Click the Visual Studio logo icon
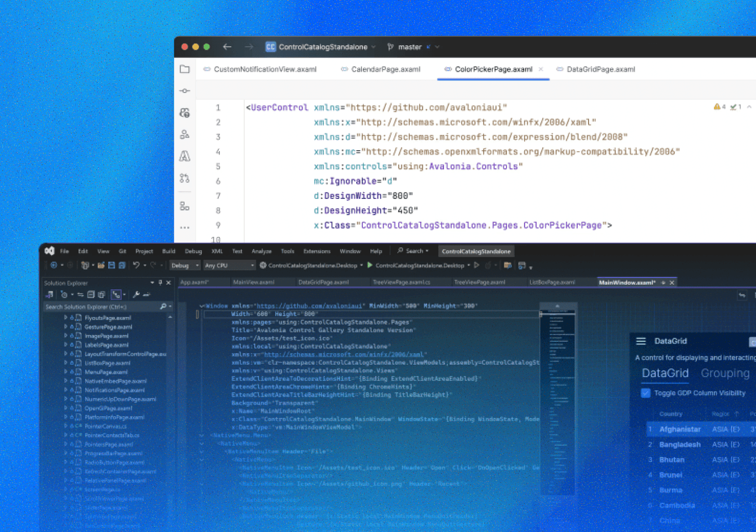The width and height of the screenshot is (756, 532). tap(49, 251)
